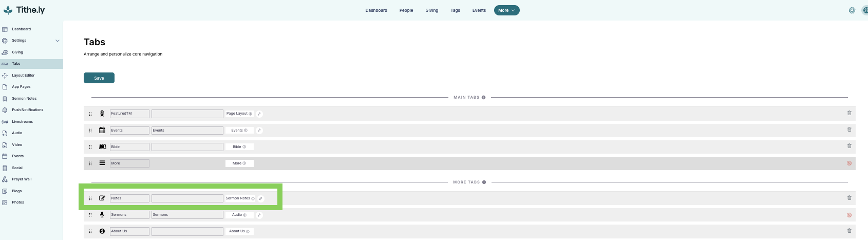
Task: Click the About Us name input field
Action: [129, 231]
